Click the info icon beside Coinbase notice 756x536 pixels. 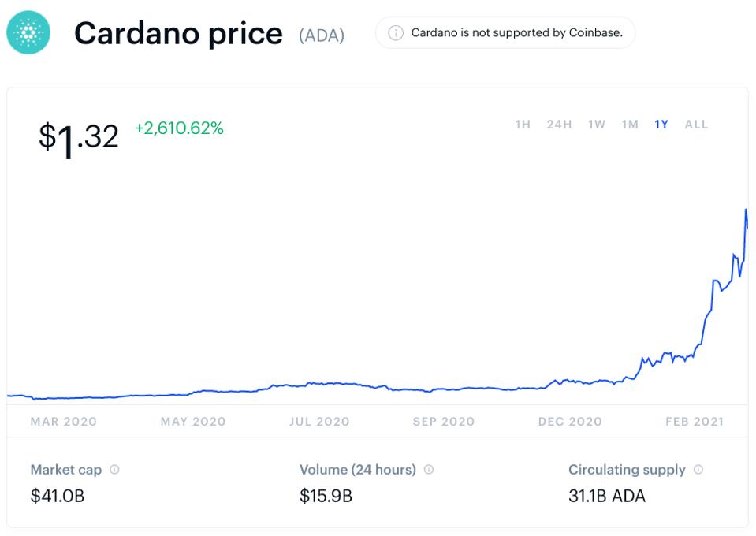pos(397,33)
